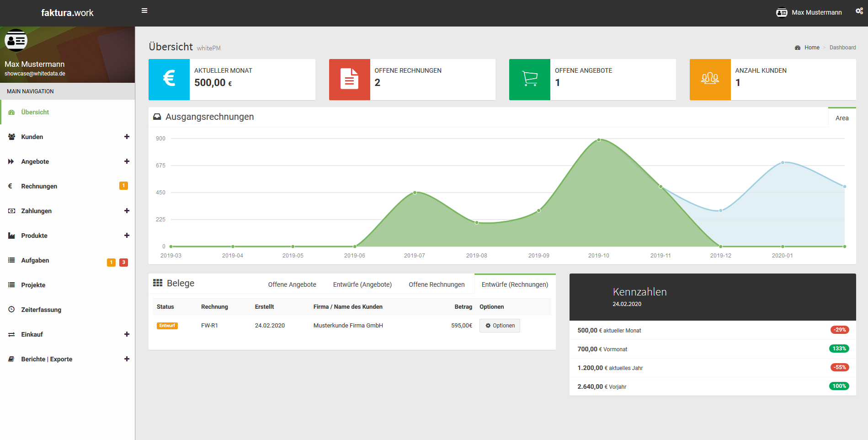This screenshot has width=868, height=440.
Task: Open Aufgaben in main navigation
Action: [68, 260]
